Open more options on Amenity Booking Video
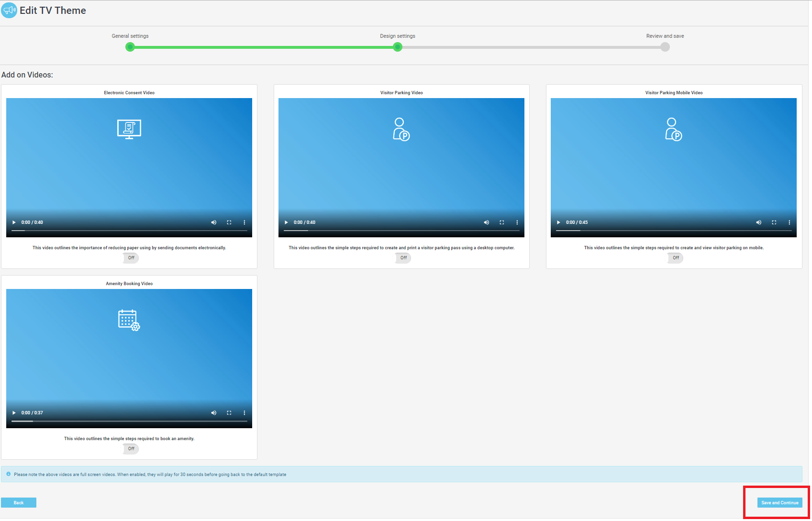Screen dimensions: 812x521 pyautogui.click(x=244, y=413)
